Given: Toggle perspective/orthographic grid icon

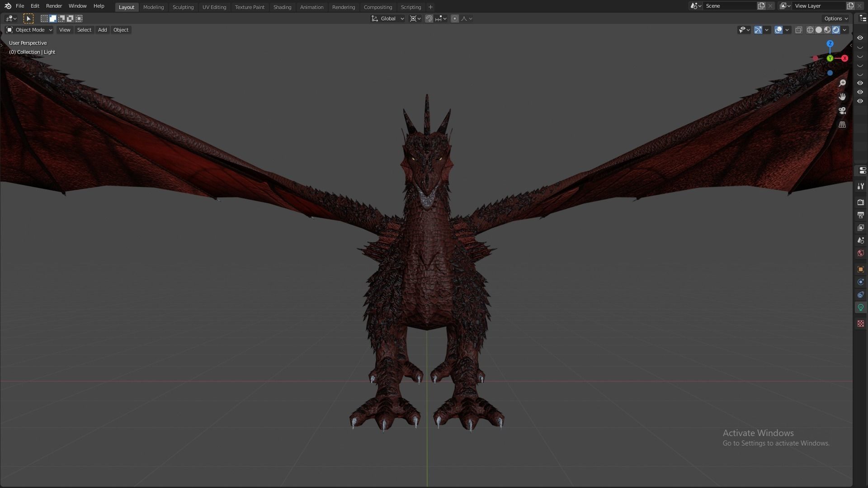Looking at the screenshot, I should pyautogui.click(x=842, y=124).
